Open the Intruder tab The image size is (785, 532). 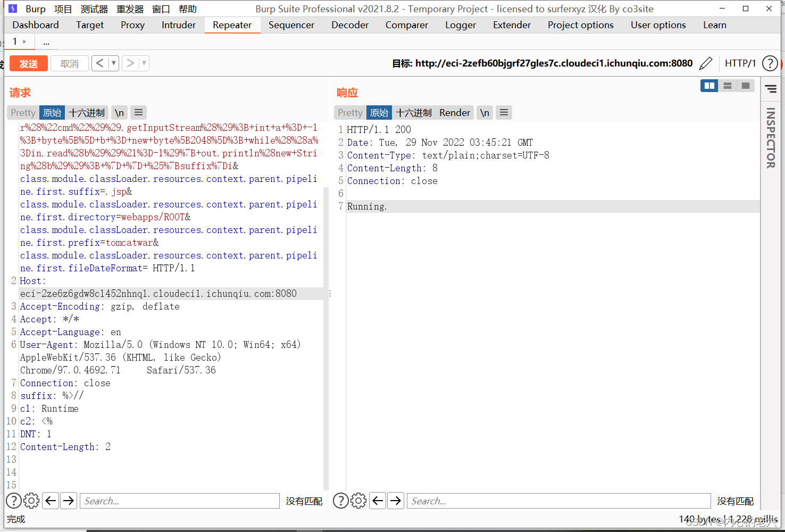179,25
